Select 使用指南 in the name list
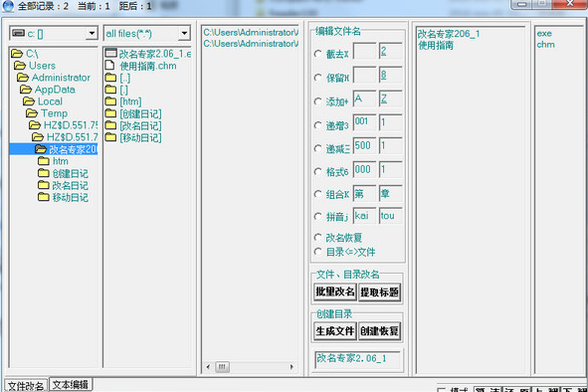588x392 pixels. tap(436, 46)
